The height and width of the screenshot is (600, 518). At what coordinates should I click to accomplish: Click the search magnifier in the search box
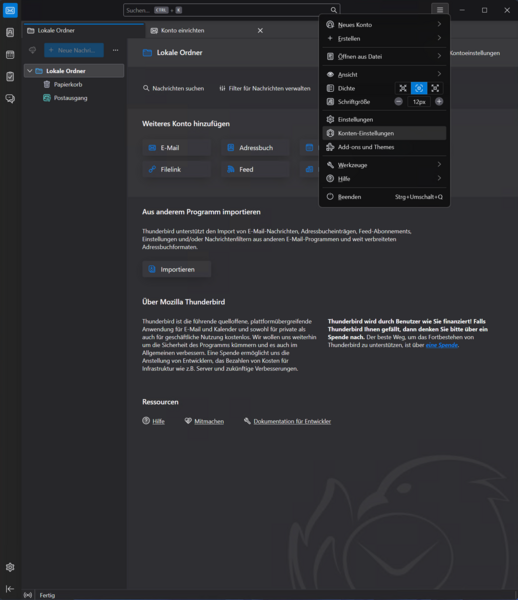tap(334, 10)
